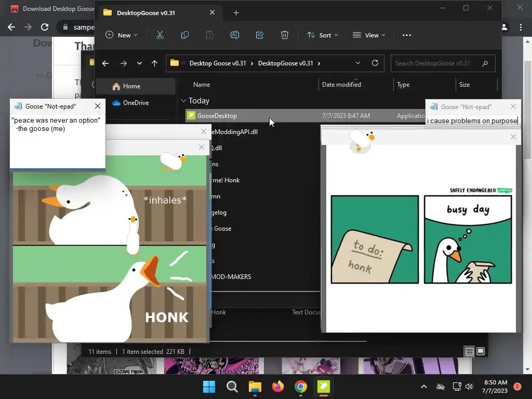
Task: Sort files by Type column header
Action: coord(403,85)
